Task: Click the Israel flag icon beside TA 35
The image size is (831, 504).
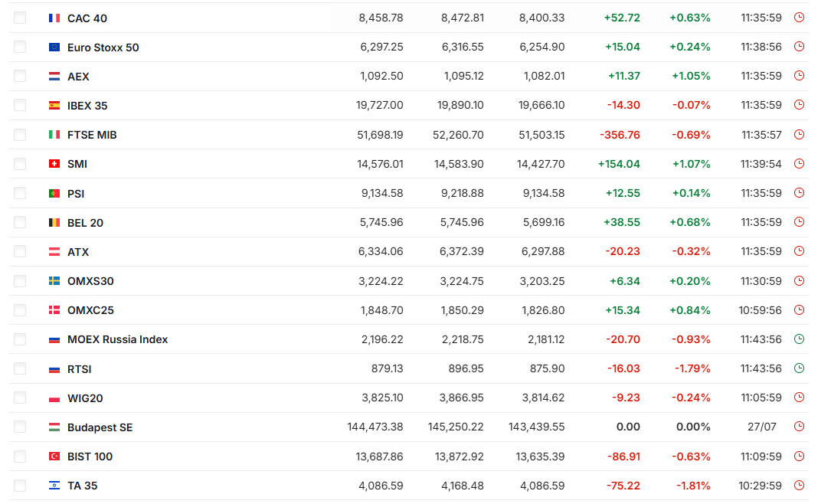Action: [54, 486]
